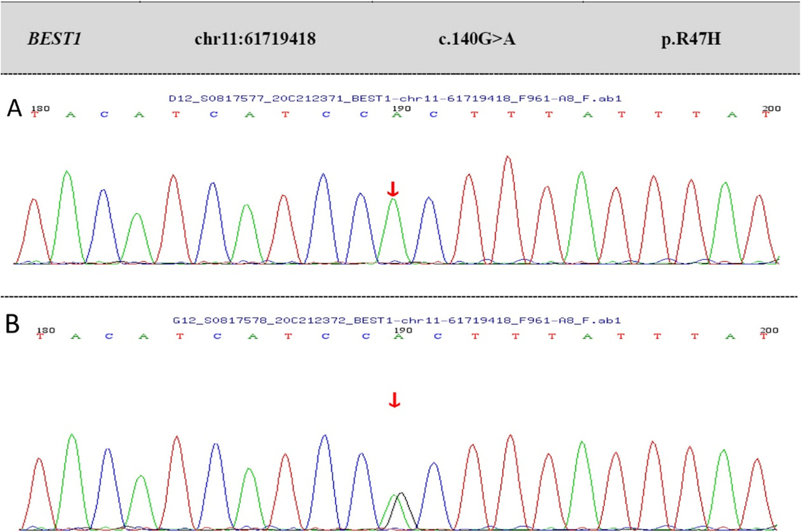Select the G12_S0817578 trace file name
Viewport: 801px width, 532px height.
click(x=396, y=320)
